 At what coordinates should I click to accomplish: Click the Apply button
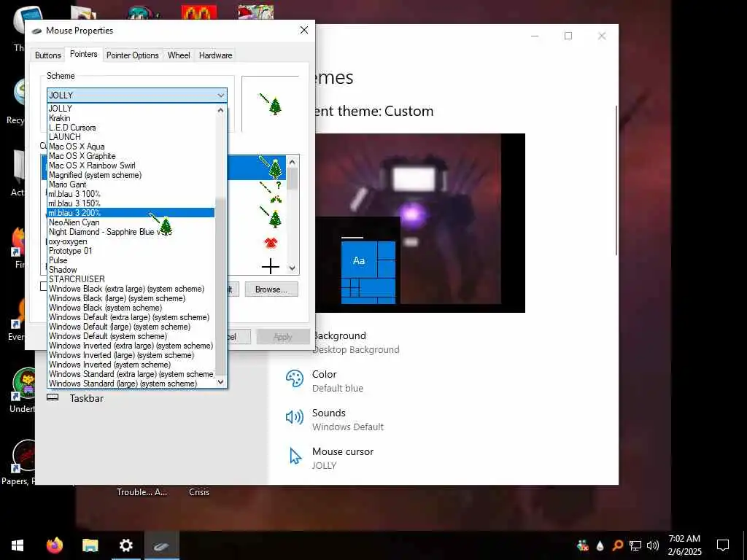[283, 337]
